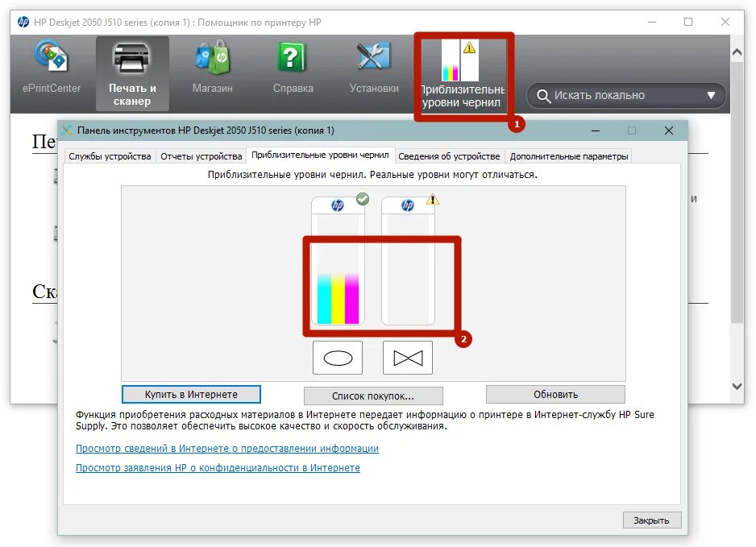Click Обновить to refresh ink levels
756x547 pixels.
click(x=555, y=394)
